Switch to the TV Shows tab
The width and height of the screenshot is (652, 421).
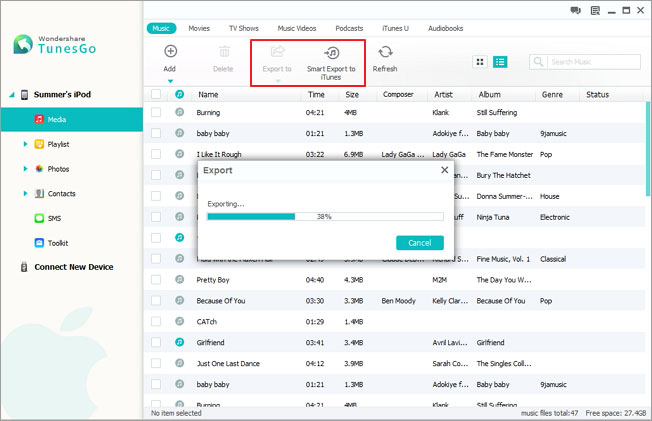pos(244,28)
